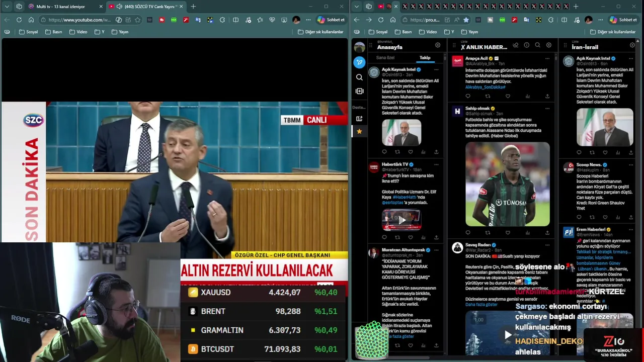Open split screen icon in the left browser toolbar

(235, 20)
